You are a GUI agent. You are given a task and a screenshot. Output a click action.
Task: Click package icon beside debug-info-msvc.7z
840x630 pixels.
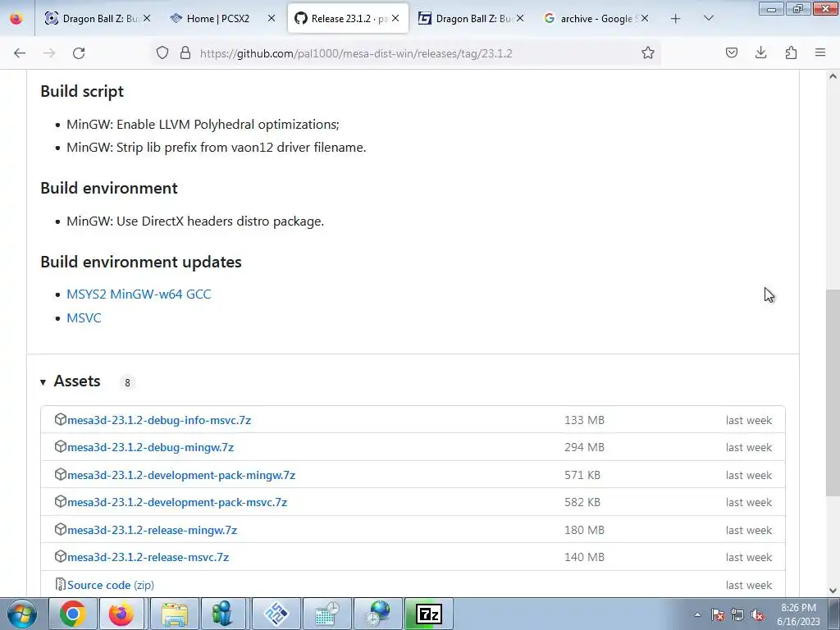[61, 419]
